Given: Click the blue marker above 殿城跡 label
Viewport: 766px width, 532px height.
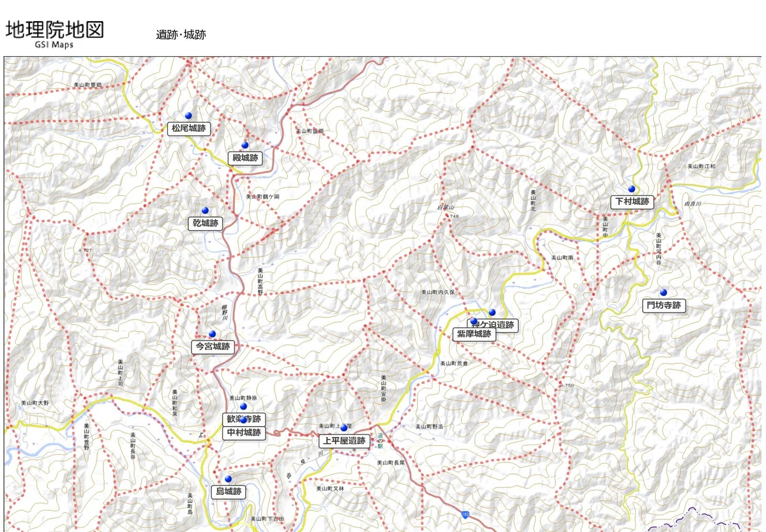Looking at the screenshot, I should tap(244, 145).
